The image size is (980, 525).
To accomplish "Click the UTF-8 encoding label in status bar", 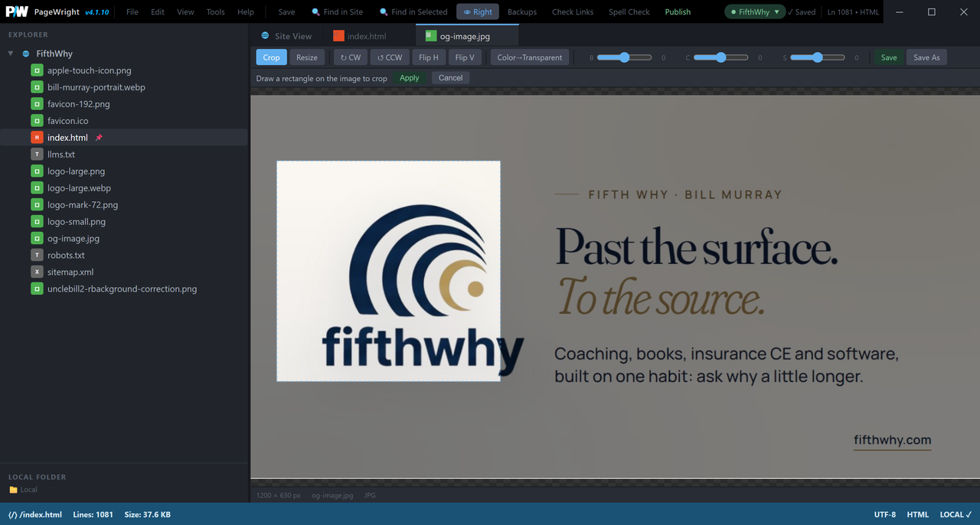I will (x=884, y=514).
